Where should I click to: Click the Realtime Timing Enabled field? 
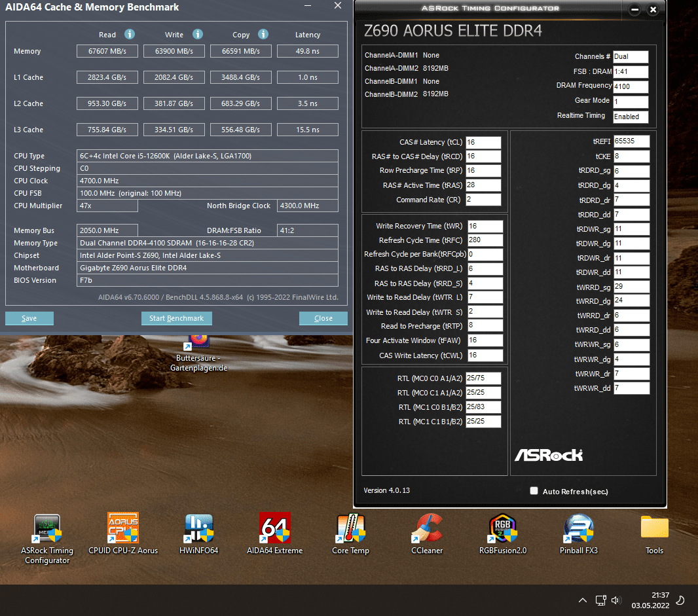tap(631, 117)
